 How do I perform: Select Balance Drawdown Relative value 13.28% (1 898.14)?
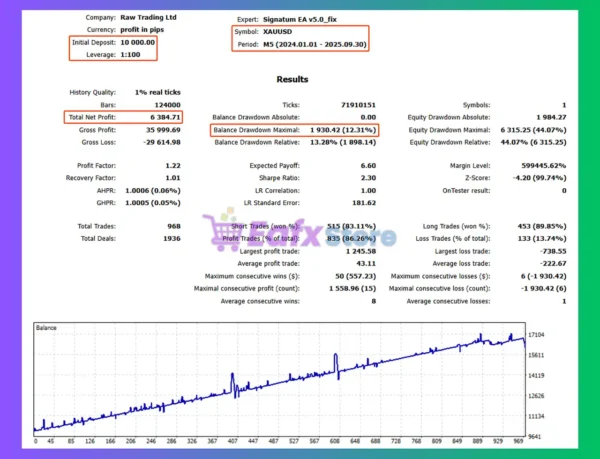[343, 142]
